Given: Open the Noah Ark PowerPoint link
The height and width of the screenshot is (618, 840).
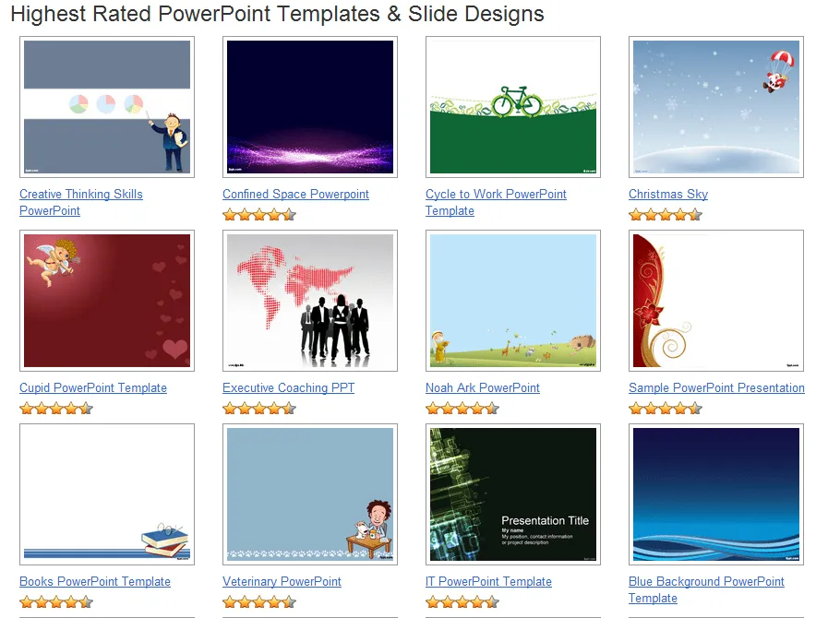Looking at the screenshot, I should coord(482,388).
